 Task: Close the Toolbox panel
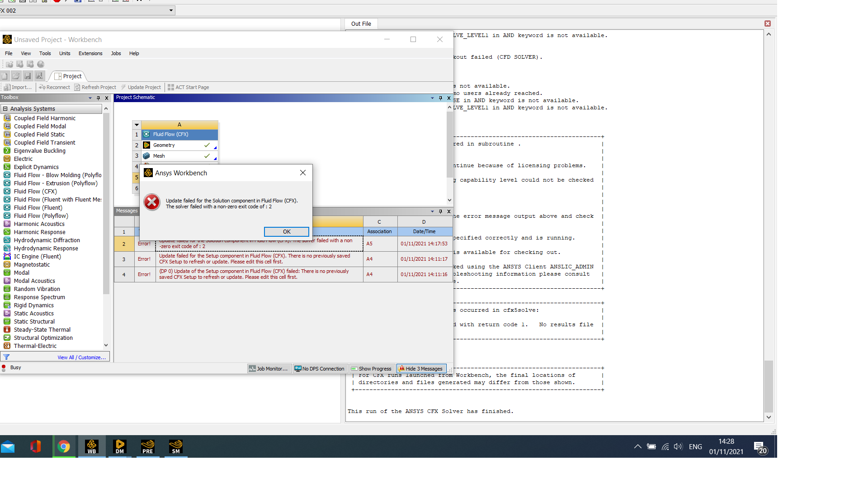point(107,98)
